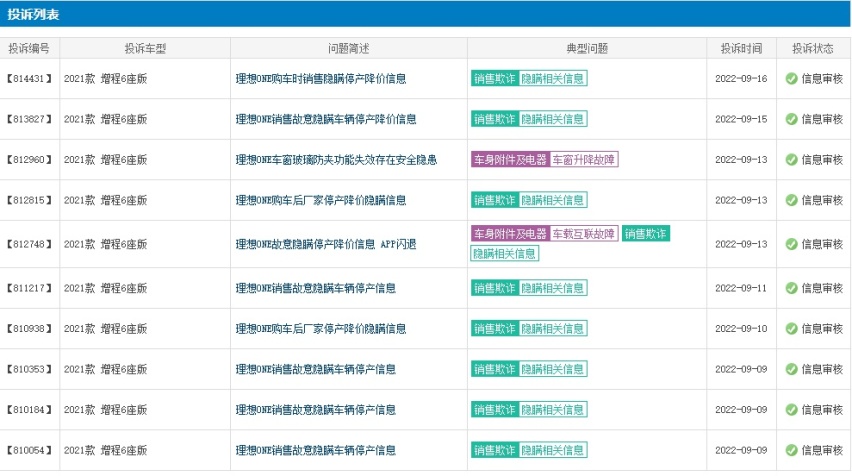Click 隐瞒相关信息 tag in row 812815
Image resolution: width=852 pixels, height=476 pixels.
tap(553, 201)
